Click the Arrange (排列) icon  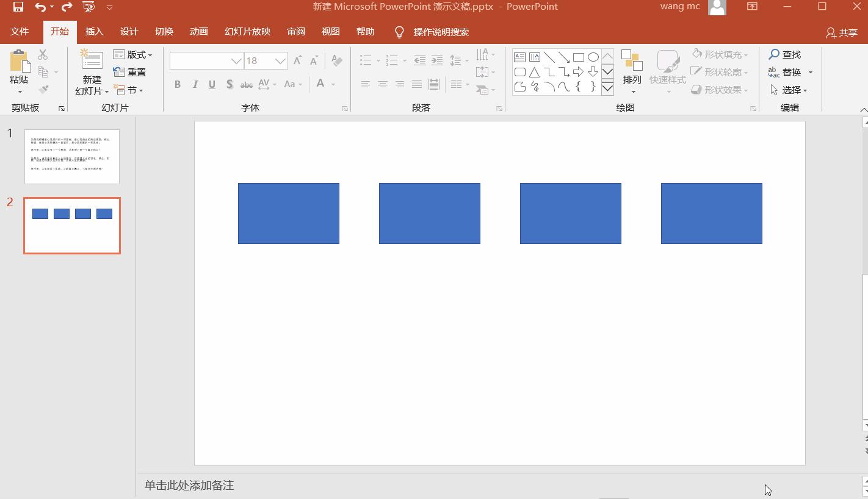632,62
